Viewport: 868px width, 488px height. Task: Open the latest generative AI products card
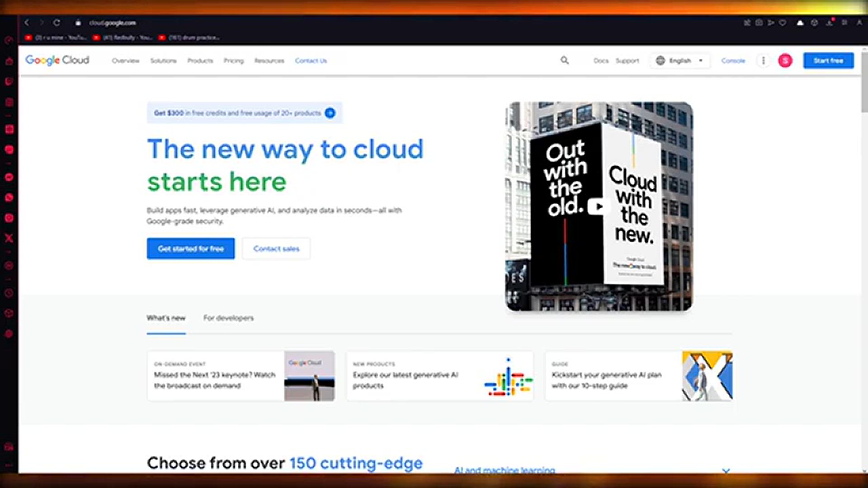pos(440,376)
